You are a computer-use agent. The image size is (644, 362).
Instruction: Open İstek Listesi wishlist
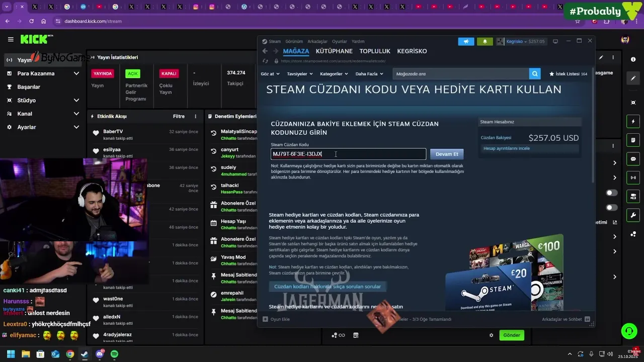[569, 74]
